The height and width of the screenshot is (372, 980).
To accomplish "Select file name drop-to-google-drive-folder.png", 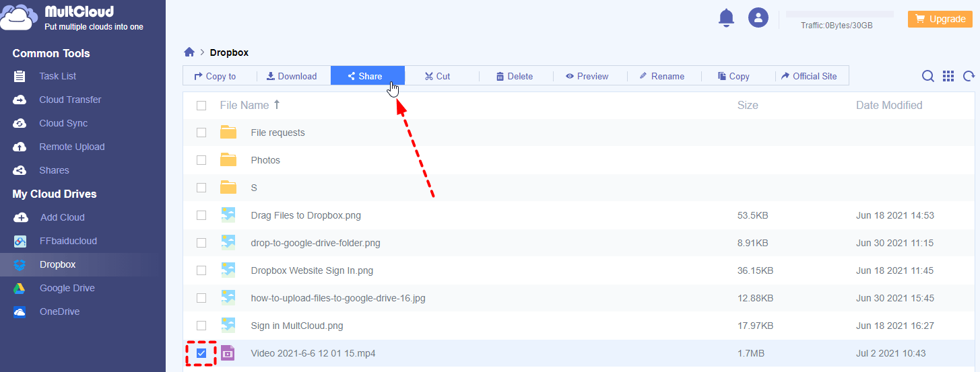I will tap(315, 243).
